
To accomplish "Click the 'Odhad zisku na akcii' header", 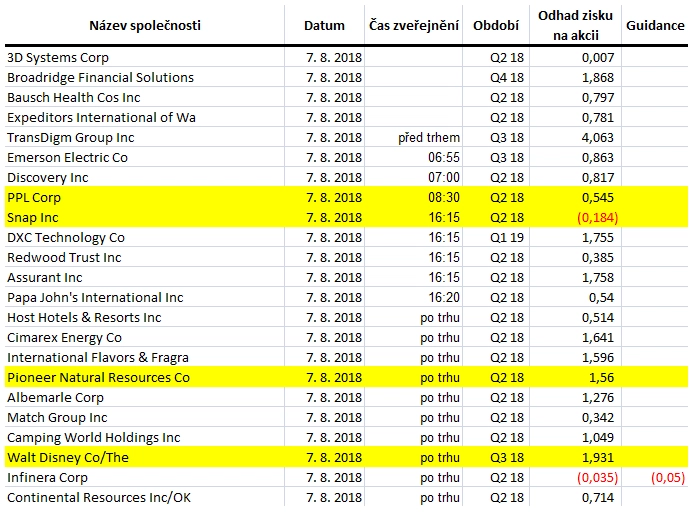I will click(x=575, y=25).
